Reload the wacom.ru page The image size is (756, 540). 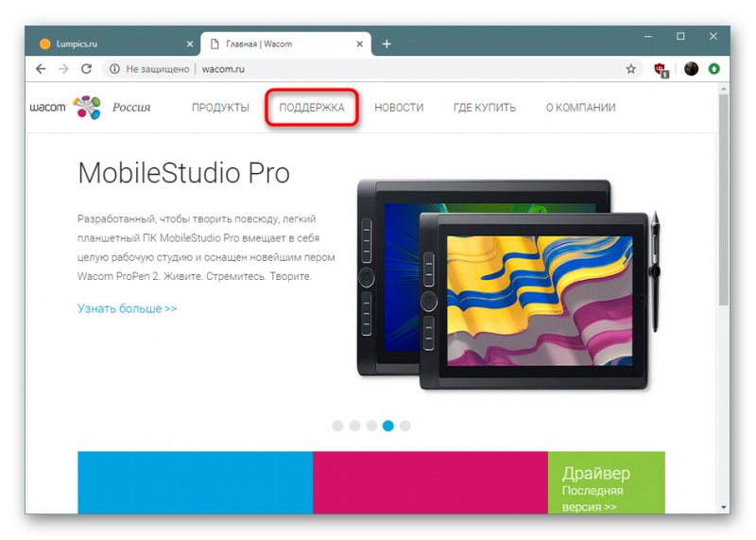86,69
